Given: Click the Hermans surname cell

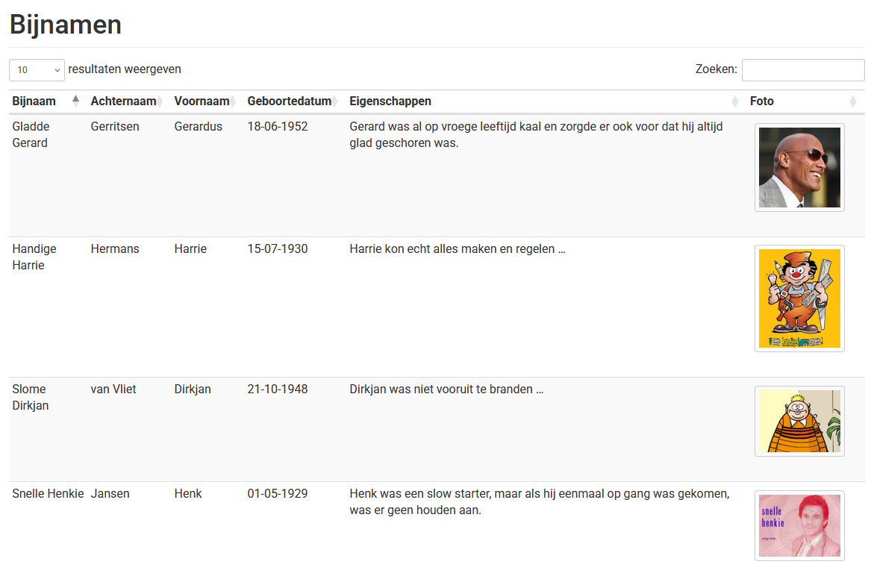Looking at the screenshot, I should point(115,249).
